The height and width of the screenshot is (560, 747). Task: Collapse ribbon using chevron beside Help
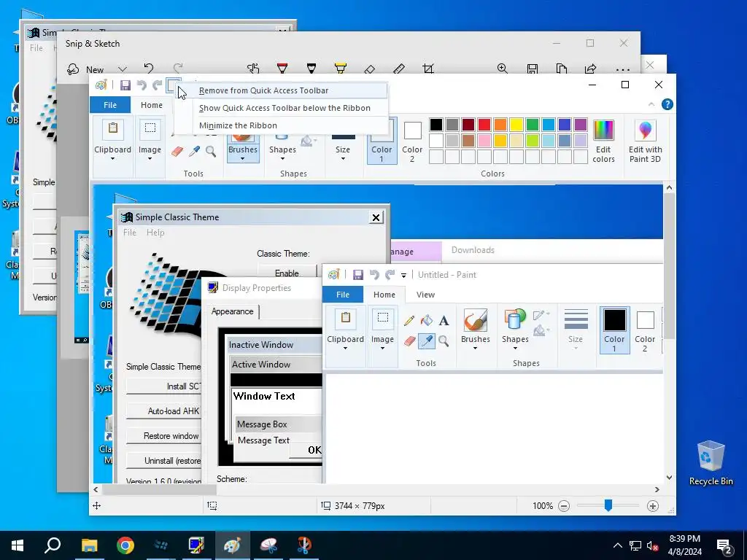click(651, 104)
